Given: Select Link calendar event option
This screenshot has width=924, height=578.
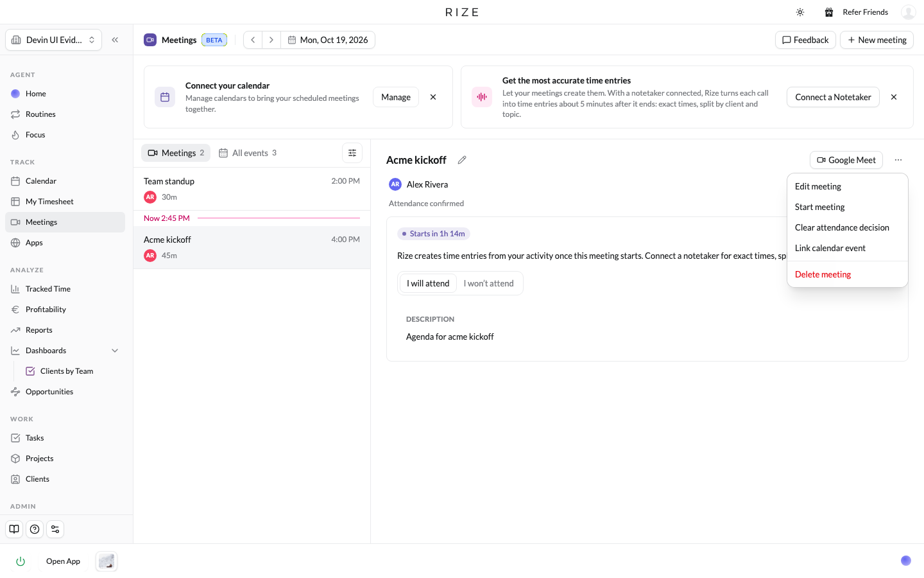Looking at the screenshot, I should [847, 248].
